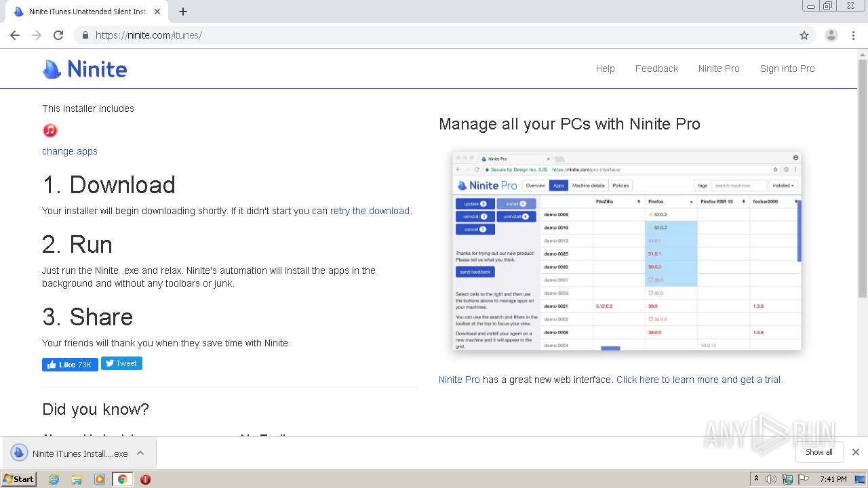Click the Ninite Pro interface screenshot
868x488 pixels.
[x=627, y=251]
